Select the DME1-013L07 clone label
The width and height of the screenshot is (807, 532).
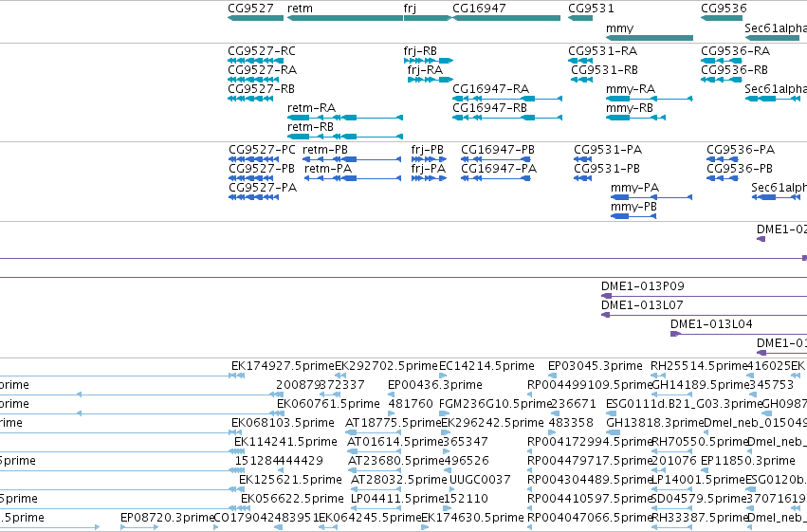coord(642,305)
